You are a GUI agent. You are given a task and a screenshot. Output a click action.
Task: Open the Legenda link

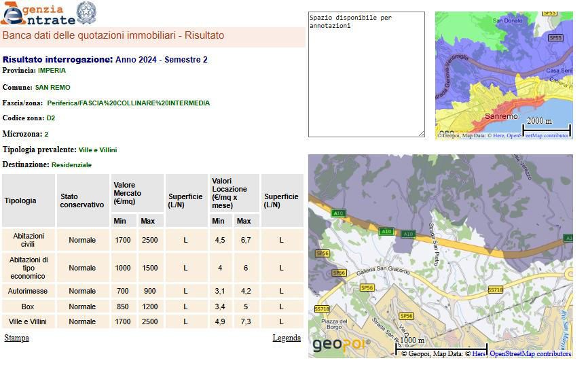(x=287, y=338)
